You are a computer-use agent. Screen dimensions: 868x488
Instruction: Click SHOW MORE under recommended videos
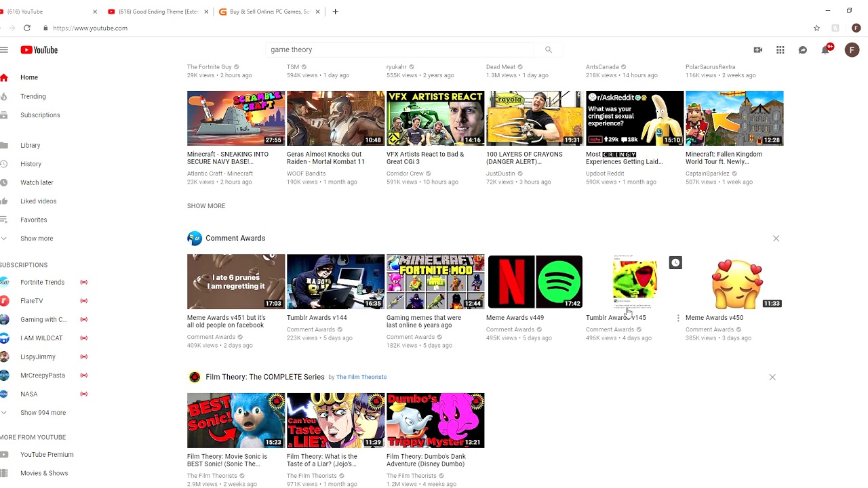pos(206,206)
